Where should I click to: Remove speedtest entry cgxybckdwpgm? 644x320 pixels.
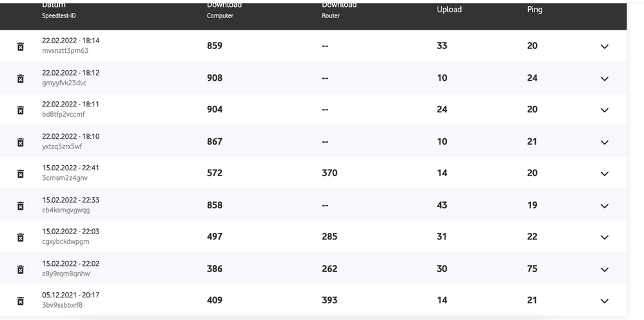[x=20, y=237]
